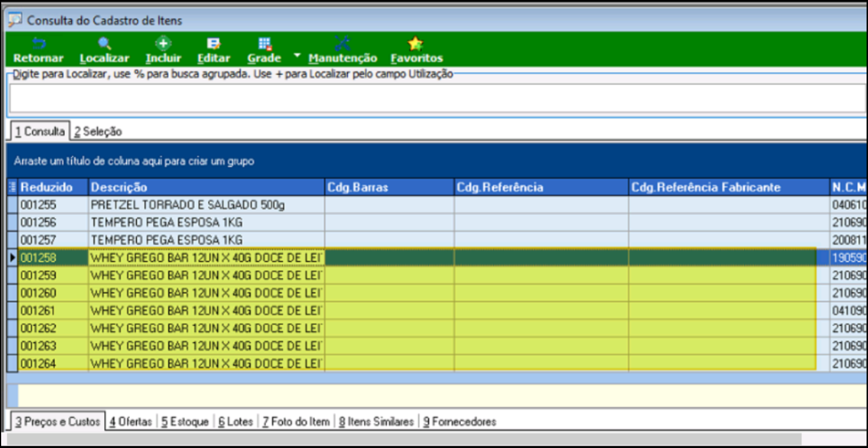Click TEMPERO PEGA ESPOSA description in row 001256

(207, 222)
